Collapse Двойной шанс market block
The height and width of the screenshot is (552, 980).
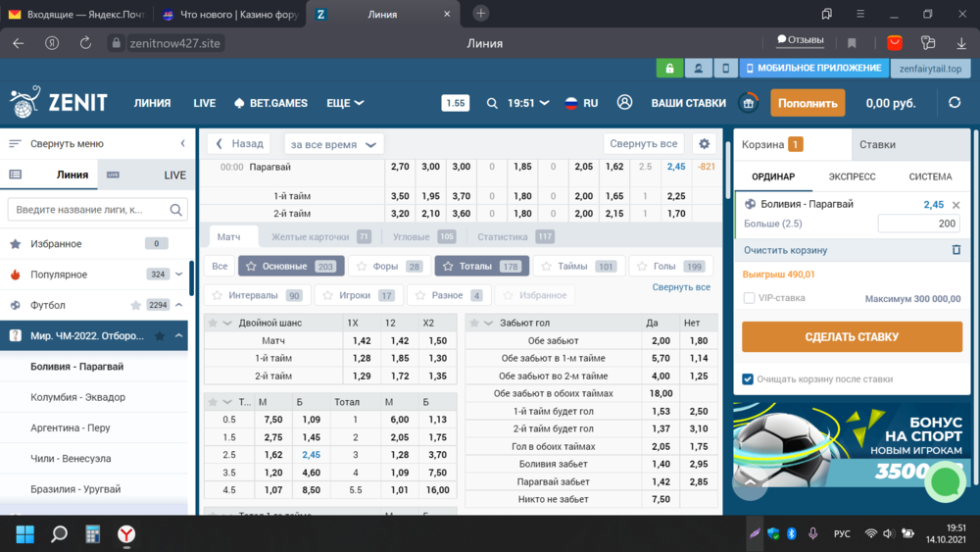coord(227,324)
